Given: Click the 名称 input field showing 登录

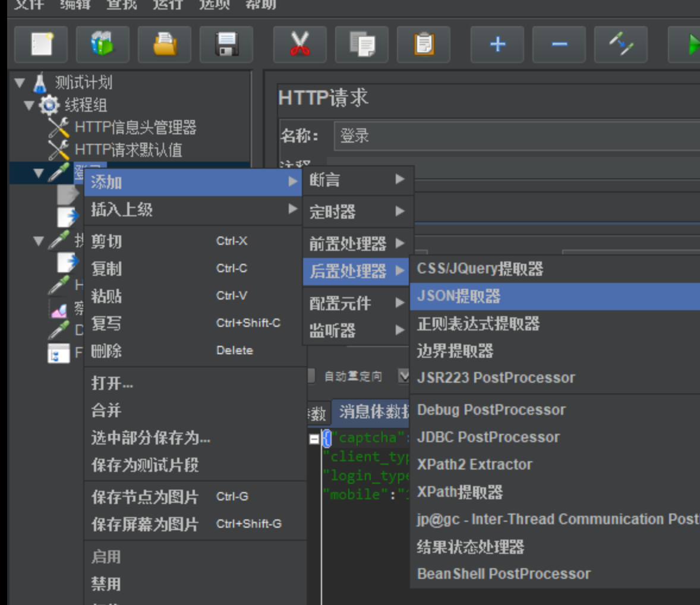Looking at the screenshot, I should coord(475,136).
